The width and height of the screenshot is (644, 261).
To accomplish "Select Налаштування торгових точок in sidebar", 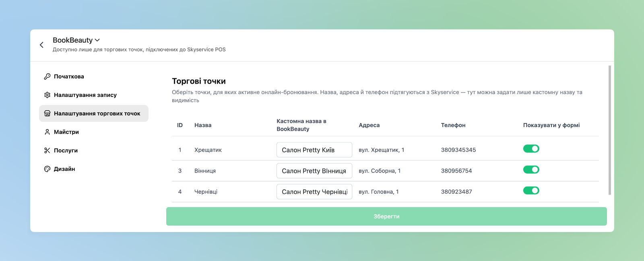I will pos(94,113).
